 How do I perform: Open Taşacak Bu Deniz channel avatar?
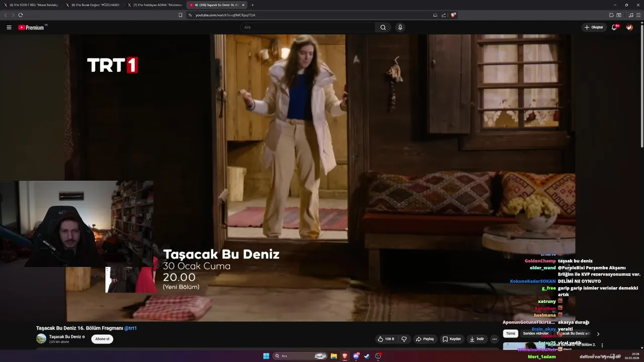(x=41, y=339)
